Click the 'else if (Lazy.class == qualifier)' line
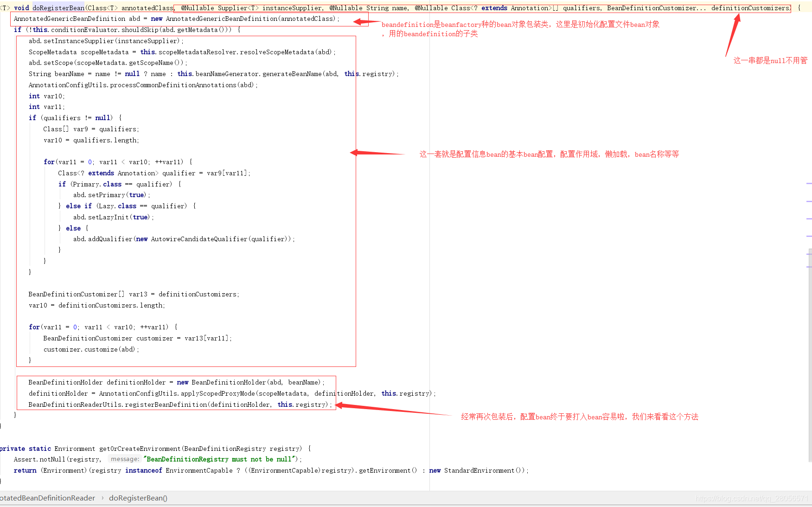812x507 pixels. click(128, 206)
